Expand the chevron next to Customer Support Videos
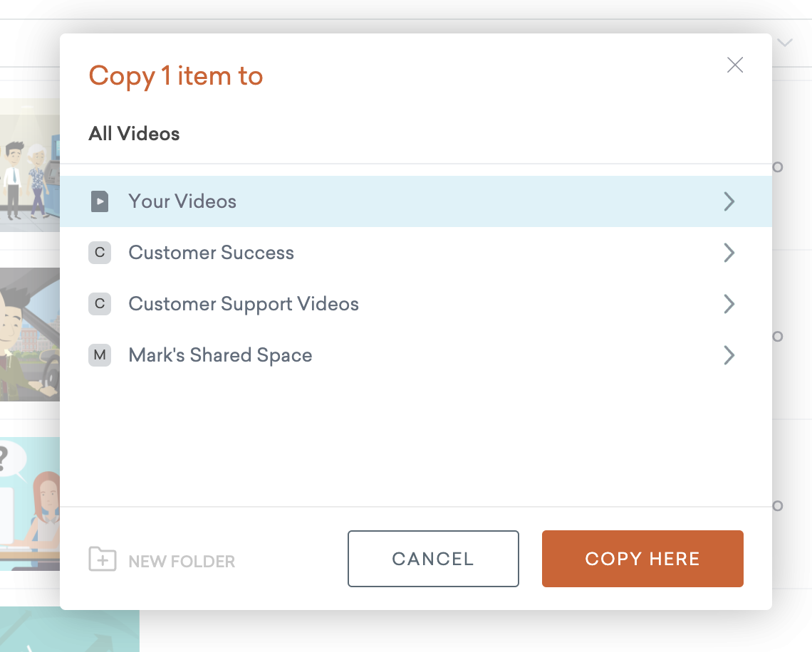812x652 pixels. pyautogui.click(x=729, y=304)
